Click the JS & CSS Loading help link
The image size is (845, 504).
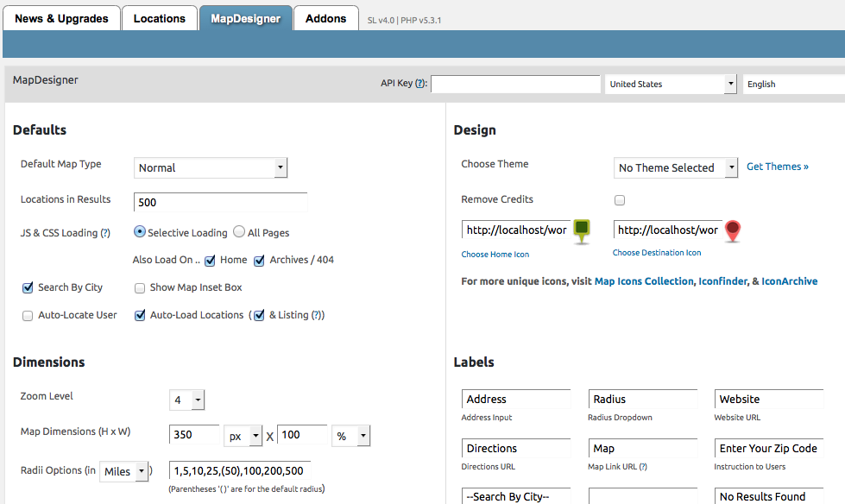pos(105,233)
